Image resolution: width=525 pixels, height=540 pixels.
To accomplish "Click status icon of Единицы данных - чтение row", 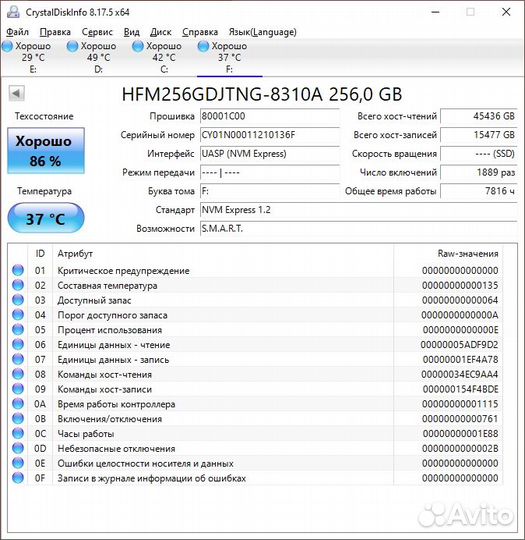I will [x=18, y=344].
